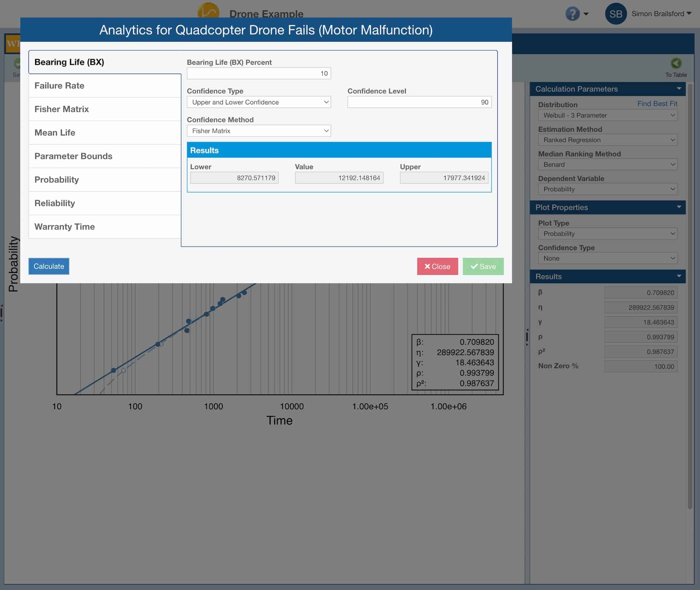Collapse the Calculation Parameters panel
This screenshot has width=700, height=590.
coord(679,89)
